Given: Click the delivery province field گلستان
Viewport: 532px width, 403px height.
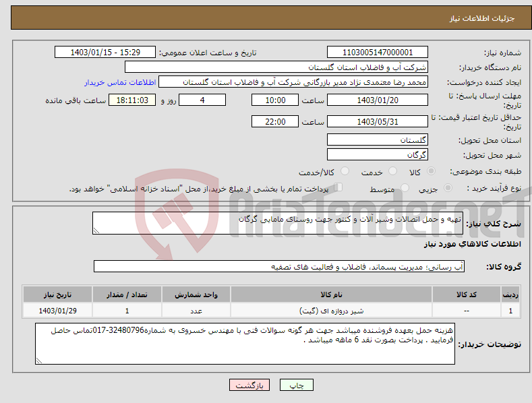Looking at the screenshot, I should [x=378, y=139].
